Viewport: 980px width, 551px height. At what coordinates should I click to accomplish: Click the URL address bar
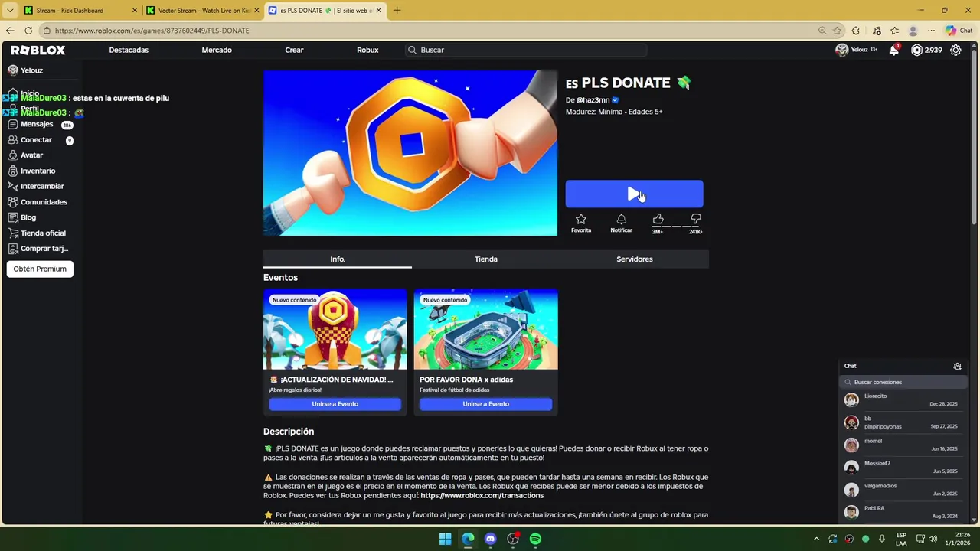(429, 31)
